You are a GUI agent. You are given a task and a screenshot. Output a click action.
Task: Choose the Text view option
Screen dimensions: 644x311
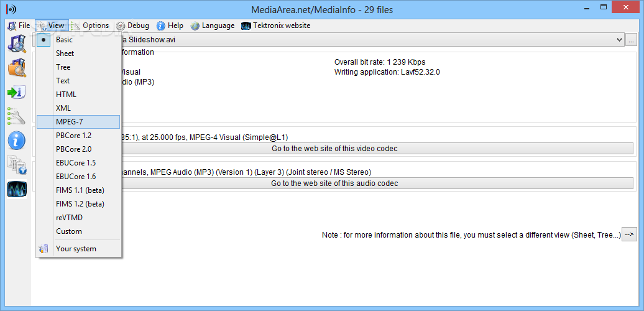point(78,80)
